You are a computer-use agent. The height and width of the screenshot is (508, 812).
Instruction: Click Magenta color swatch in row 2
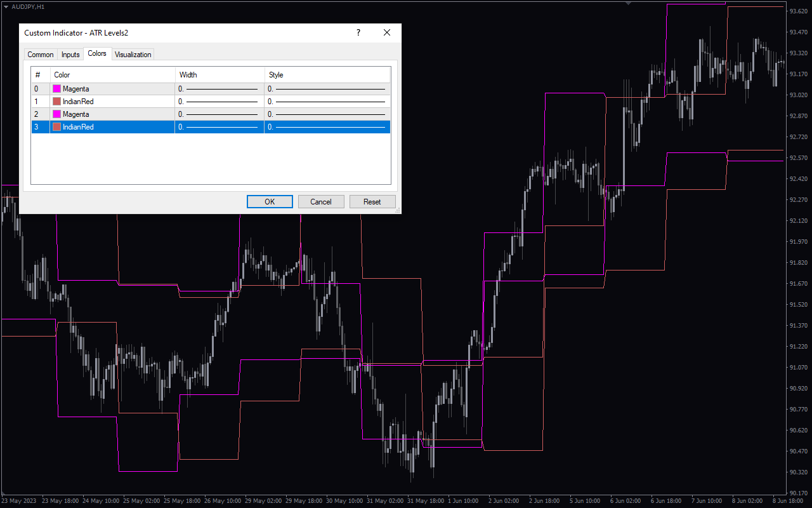56,114
